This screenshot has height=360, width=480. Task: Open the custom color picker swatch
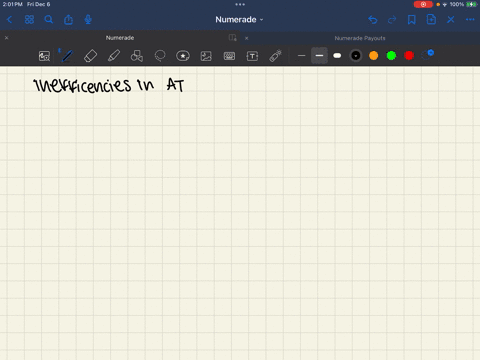[x=428, y=55]
